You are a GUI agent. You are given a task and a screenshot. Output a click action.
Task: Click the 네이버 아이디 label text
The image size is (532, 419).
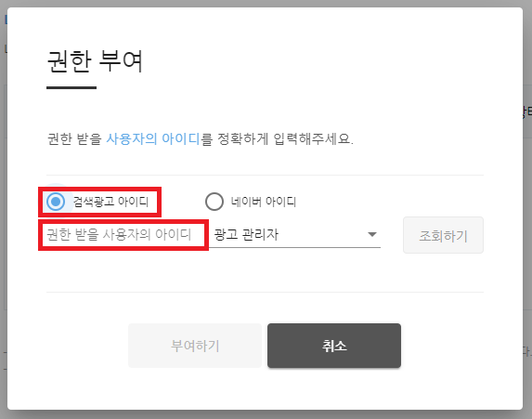264,202
